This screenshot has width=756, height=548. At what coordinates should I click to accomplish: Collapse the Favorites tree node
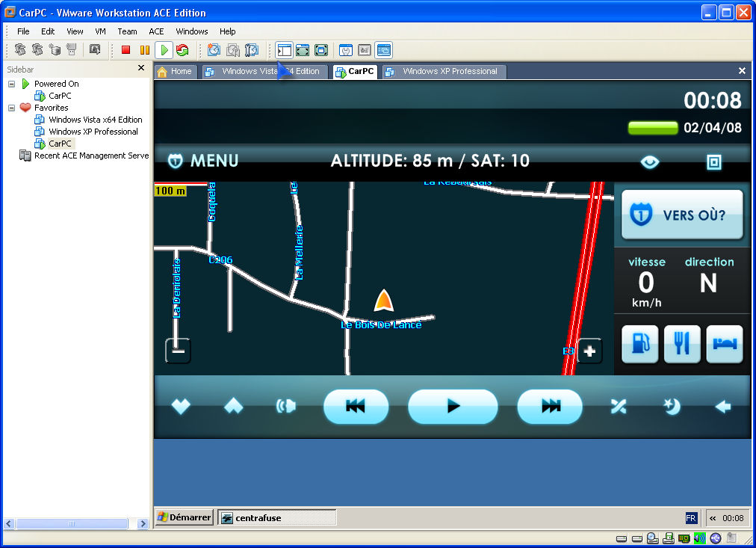point(12,108)
